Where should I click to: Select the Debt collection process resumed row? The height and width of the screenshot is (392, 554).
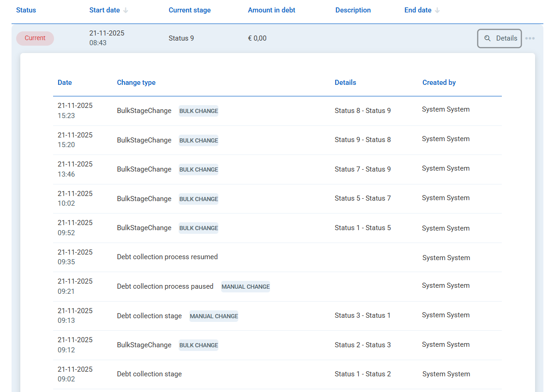[167, 257]
